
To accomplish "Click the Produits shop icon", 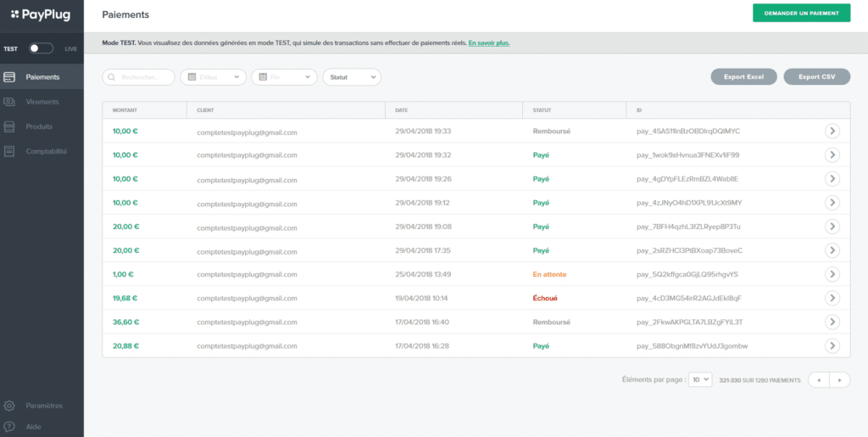I will click(x=9, y=126).
